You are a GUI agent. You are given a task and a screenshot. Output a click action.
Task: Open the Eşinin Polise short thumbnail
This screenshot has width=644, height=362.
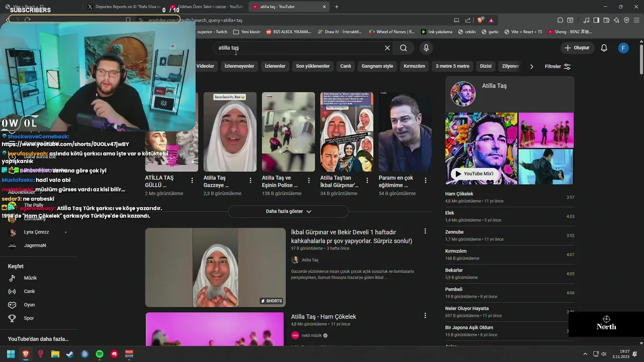tap(288, 132)
